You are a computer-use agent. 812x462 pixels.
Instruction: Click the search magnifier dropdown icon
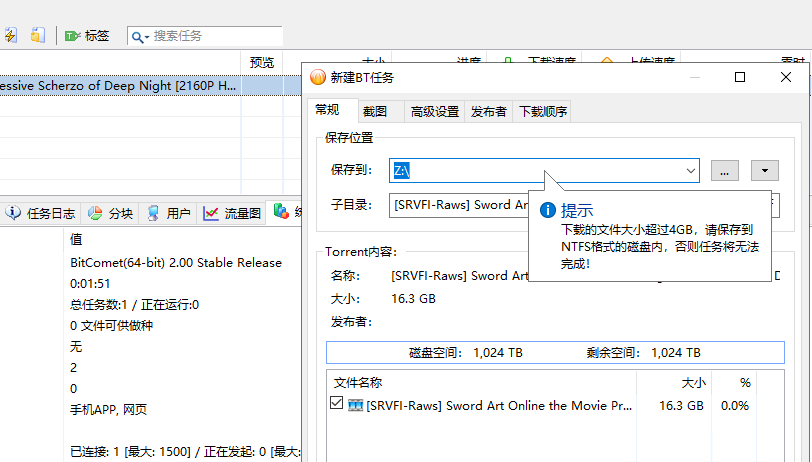pyautogui.click(x=140, y=37)
